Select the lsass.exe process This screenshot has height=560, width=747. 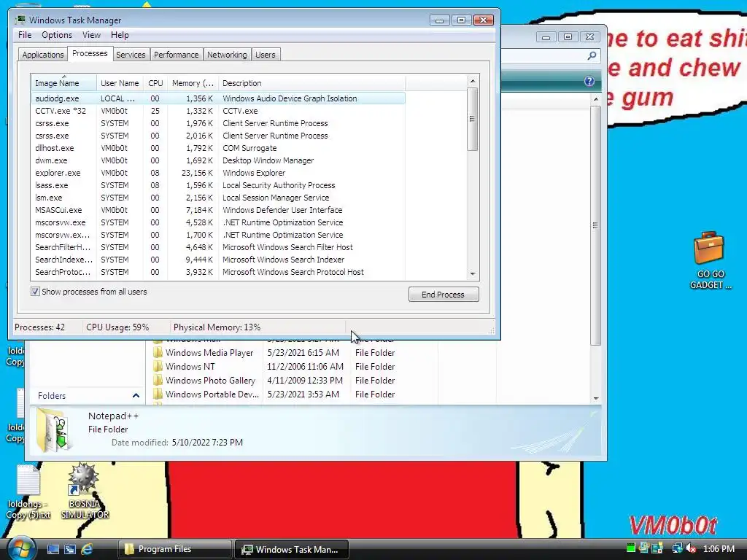[x=218, y=185]
